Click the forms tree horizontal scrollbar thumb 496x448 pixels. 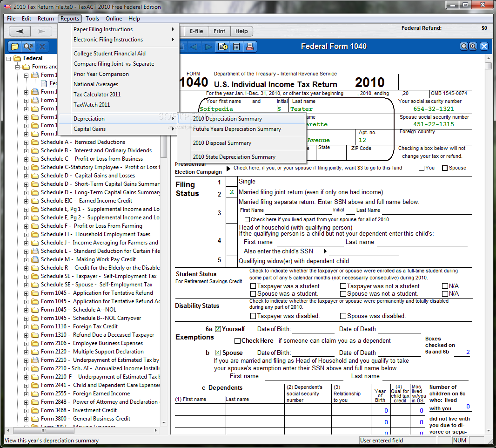coord(44,431)
